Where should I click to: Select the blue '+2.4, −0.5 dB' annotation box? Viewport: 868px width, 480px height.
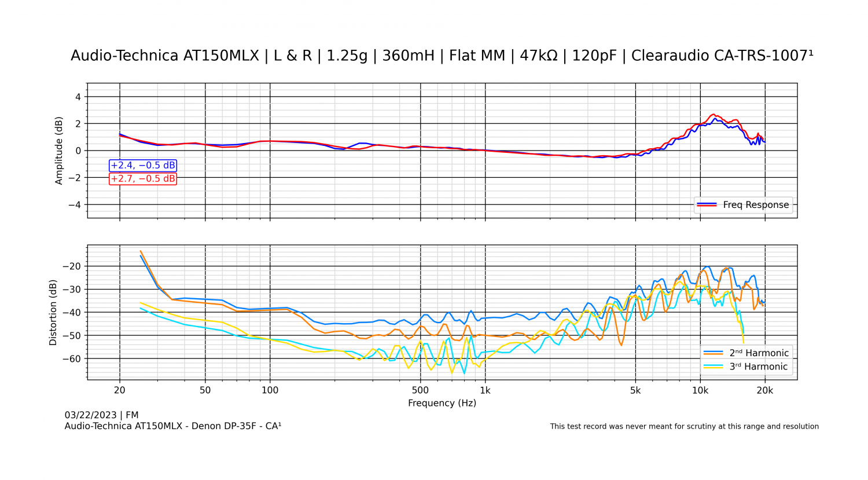point(143,166)
